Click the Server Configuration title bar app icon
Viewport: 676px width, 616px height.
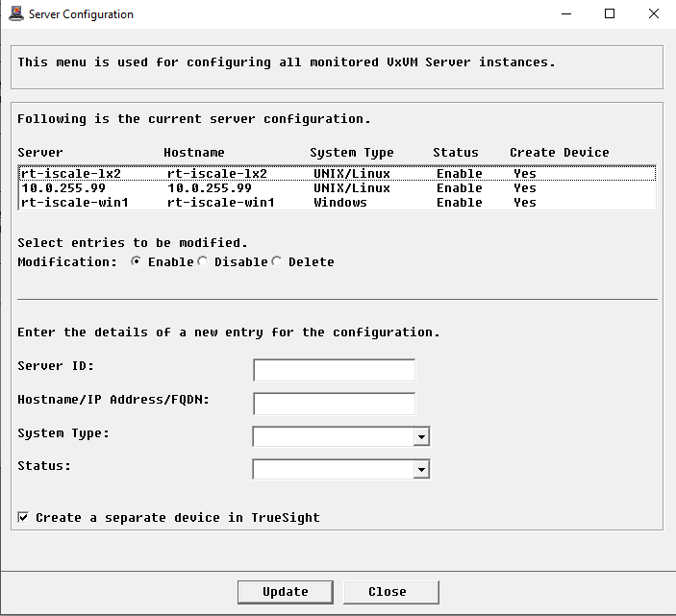coord(16,13)
